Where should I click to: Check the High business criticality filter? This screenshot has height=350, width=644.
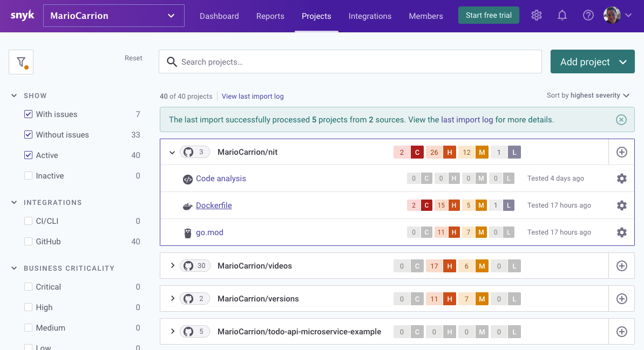28,307
